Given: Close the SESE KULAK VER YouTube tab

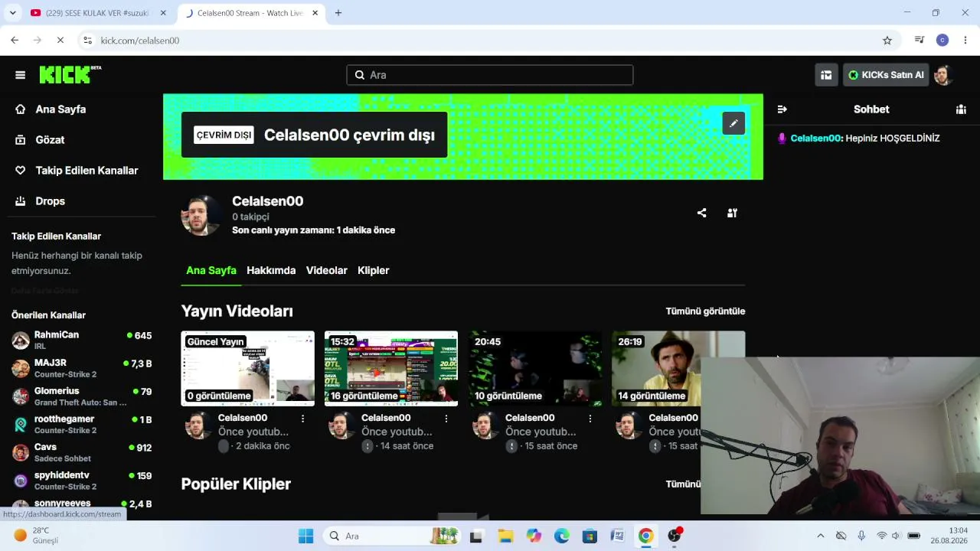Looking at the screenshot, I should [163, 13].
